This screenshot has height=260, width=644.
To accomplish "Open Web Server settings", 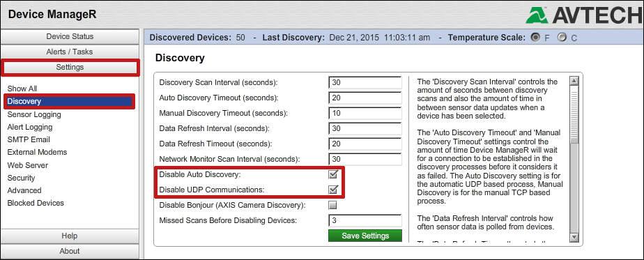I will coord(27,165).
